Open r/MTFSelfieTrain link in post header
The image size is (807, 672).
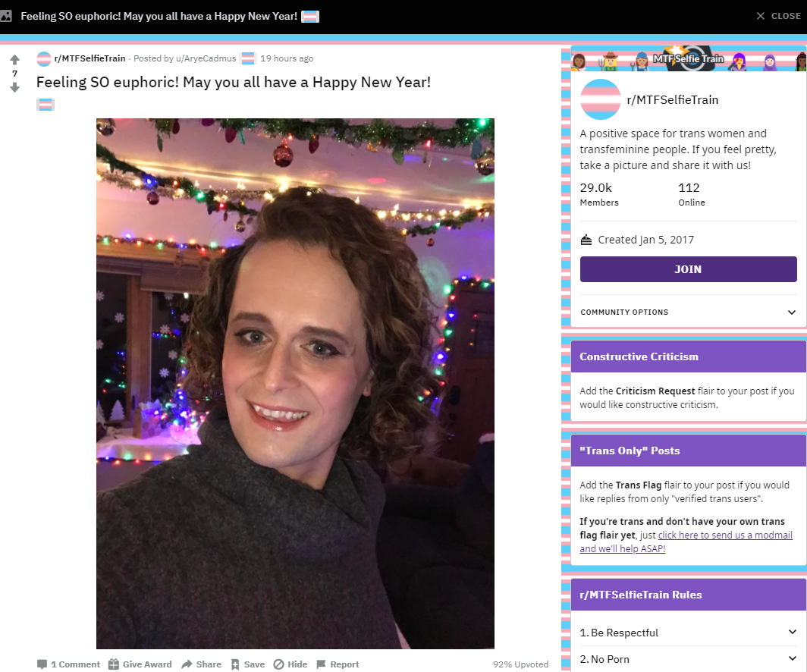(x=89, y=58)
